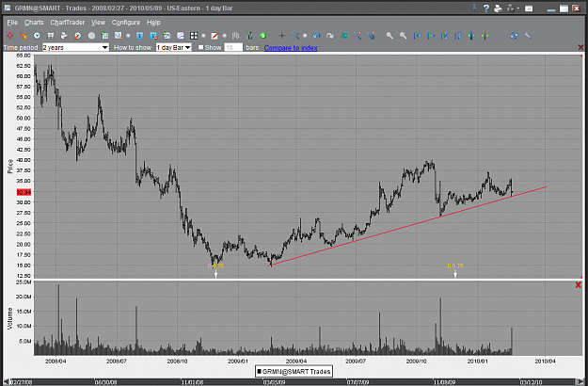Click the hatched remove-lines icon beside it
Screen dimensions: 588x386
(x=371, y=36)
